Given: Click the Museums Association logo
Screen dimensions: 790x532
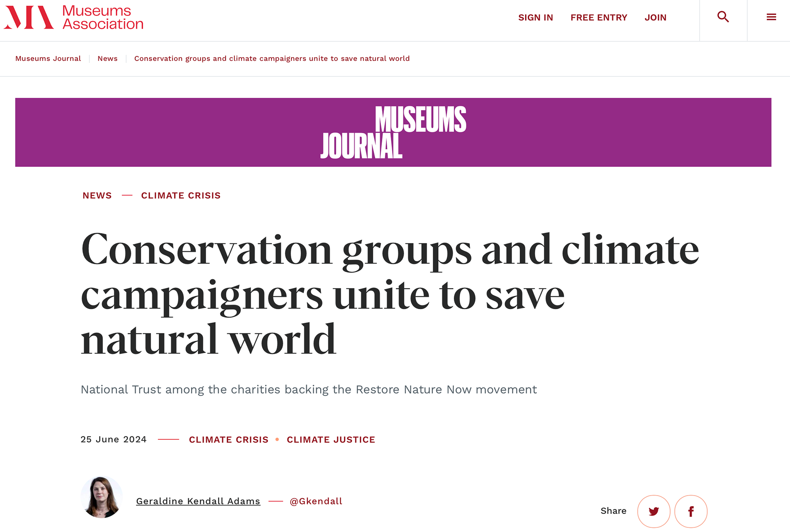Looking at the screenshot, I should coord(74,18).
